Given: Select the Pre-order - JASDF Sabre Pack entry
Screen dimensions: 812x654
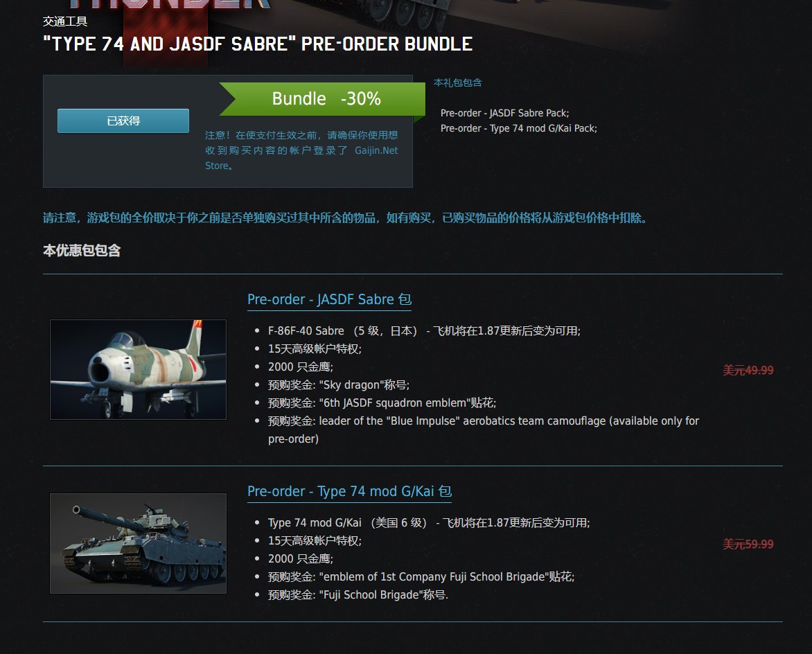Looking at the screenshot, I should pyautogui.click(x=504, y=113).
